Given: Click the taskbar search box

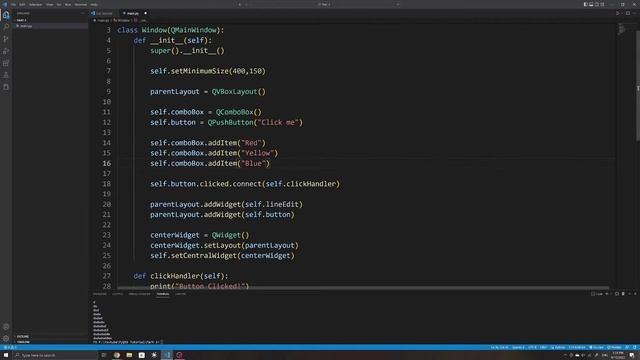Looking at the screenshot, I should (x=55, y=355).
